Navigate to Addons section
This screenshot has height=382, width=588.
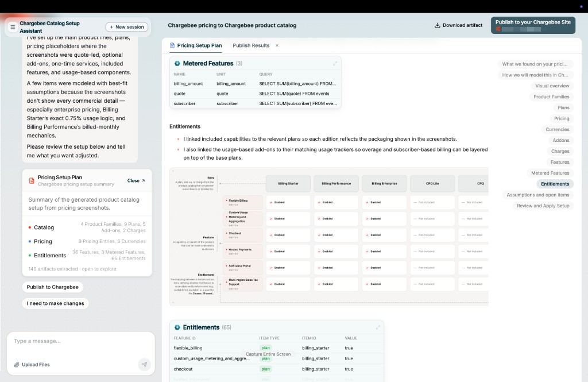560,140
